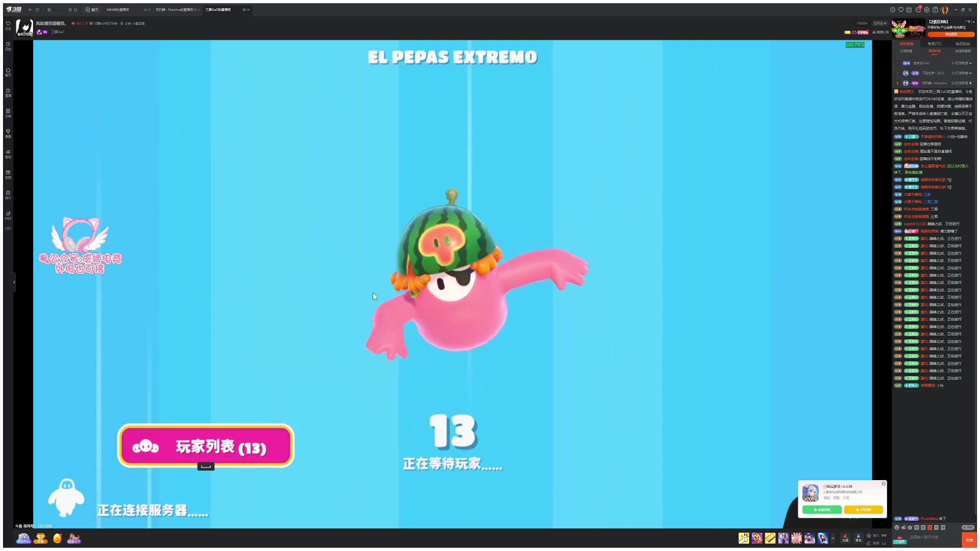Open the recharge (充值) button
The image size is (980, 551).
[x=845, y=538]
